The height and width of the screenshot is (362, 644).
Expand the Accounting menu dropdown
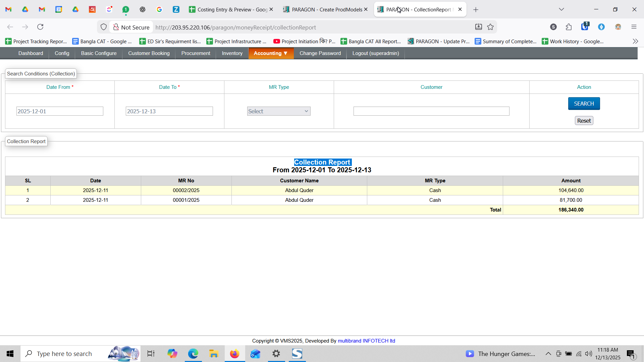pyautogui.click(x=271, y=53)
